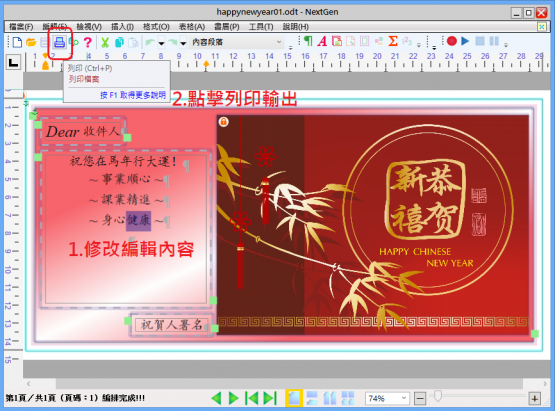Expand the undo history dropdown arrow

[161, 43]
